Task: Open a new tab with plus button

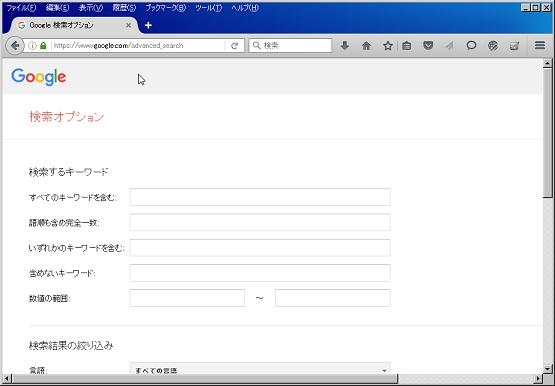Action: point(148,25)
